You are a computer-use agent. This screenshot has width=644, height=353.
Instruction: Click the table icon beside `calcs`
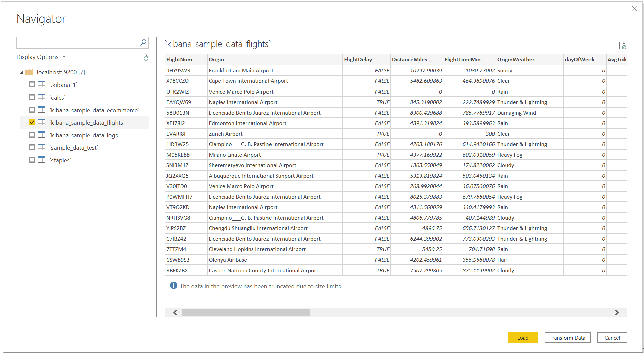[x=41, y=97]
